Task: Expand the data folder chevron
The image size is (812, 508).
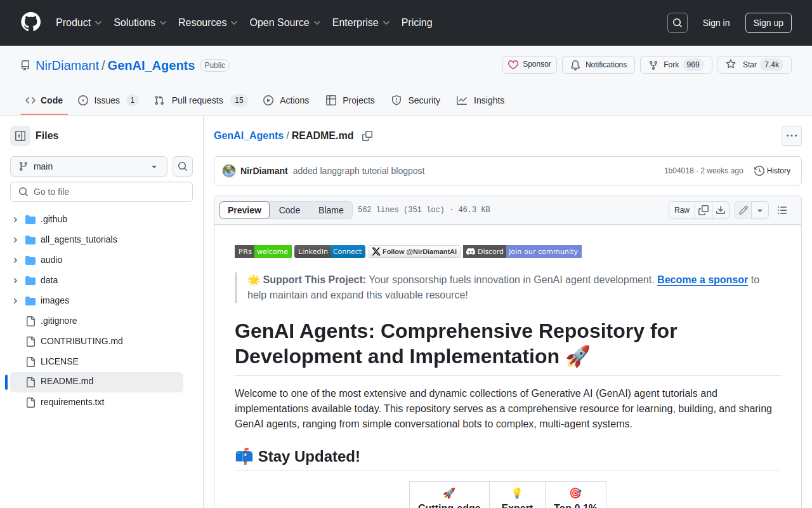Action: pyautogui.click(x=15, y=281)
